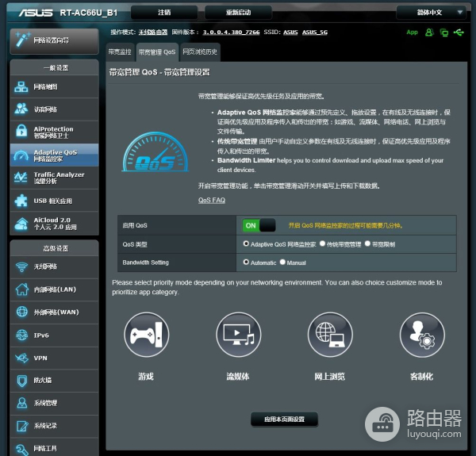Viewport: 476px width, 456px height.
Task: Select Automatic bandwidth setting
Action: (246, 262)
